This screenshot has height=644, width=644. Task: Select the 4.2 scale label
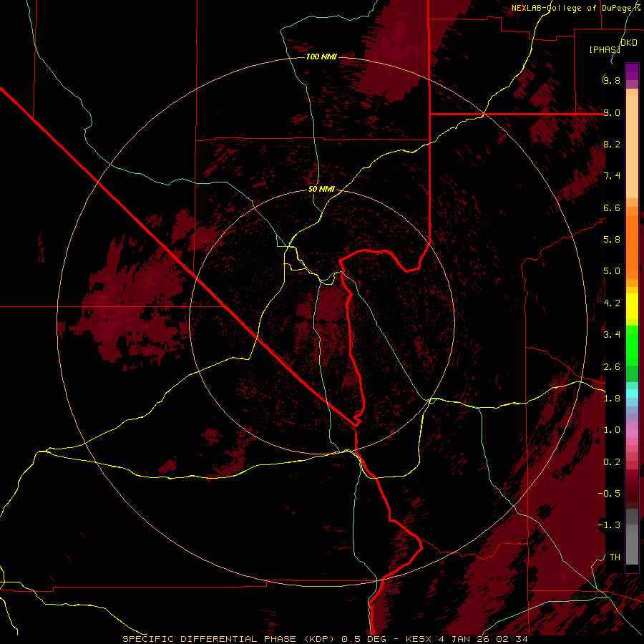click(x=612, y=303)
